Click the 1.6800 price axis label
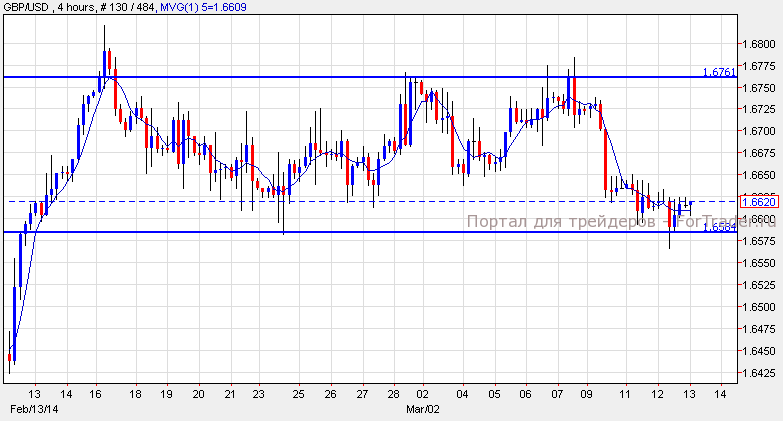The width and height of the screenshot is (783, 421). 759,44
